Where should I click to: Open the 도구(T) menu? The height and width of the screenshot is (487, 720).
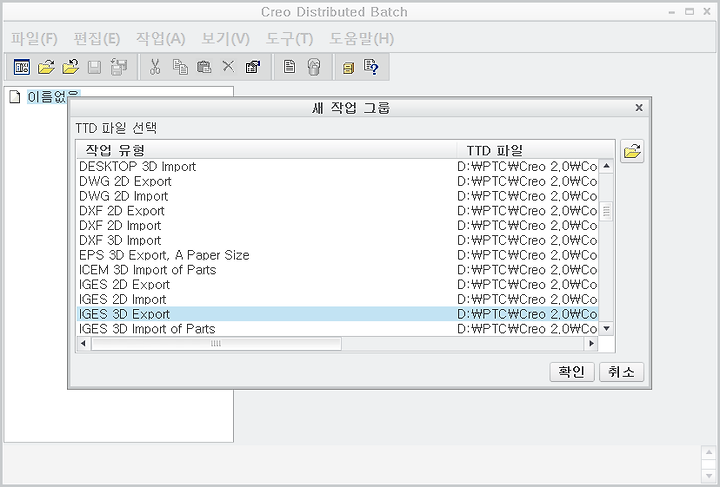point(289,39)
